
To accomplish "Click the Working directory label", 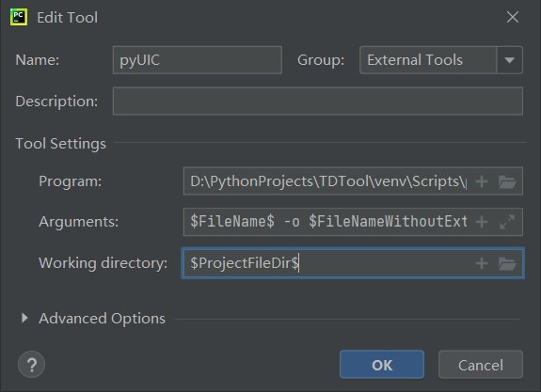I will [x=103, y=263].
